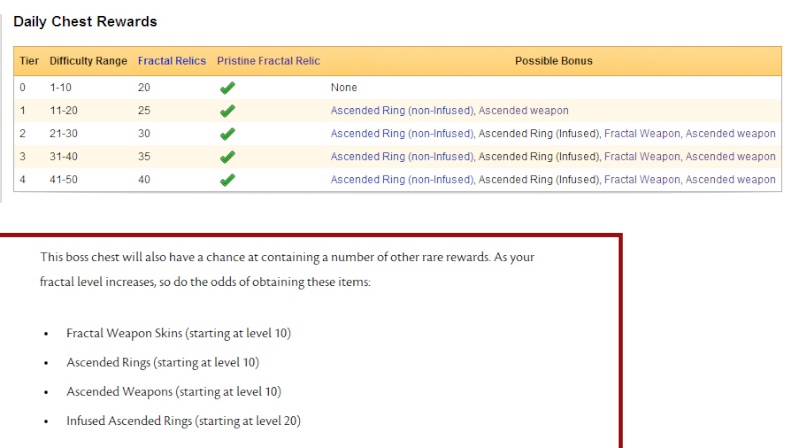Click the Difficulty Range column header
799x448 pixels.
88,61
